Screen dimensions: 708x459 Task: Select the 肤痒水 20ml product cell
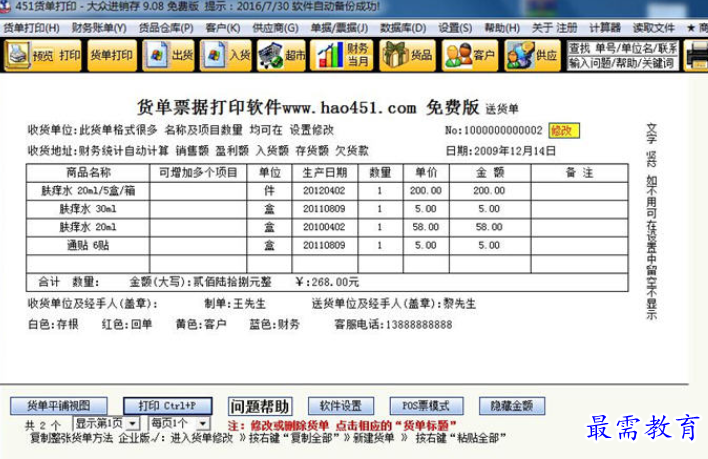point(88,227)
